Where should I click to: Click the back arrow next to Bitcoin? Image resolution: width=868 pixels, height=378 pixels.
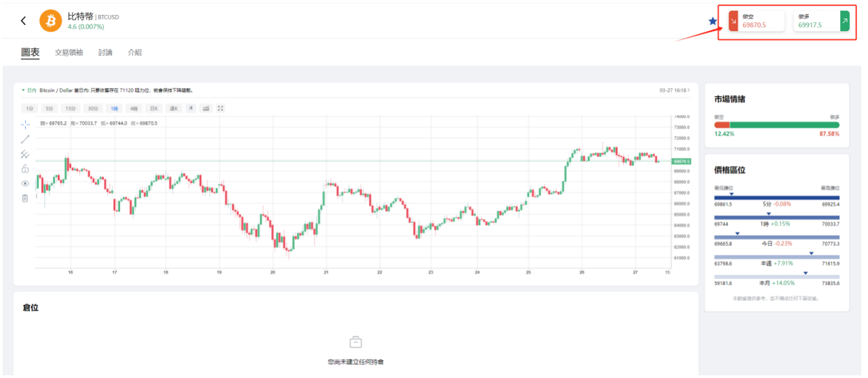click(x=24, y=20)
